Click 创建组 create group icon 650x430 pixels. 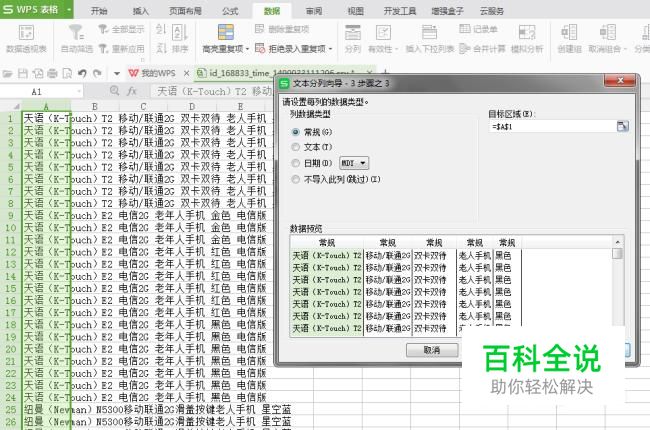point(569,32)
